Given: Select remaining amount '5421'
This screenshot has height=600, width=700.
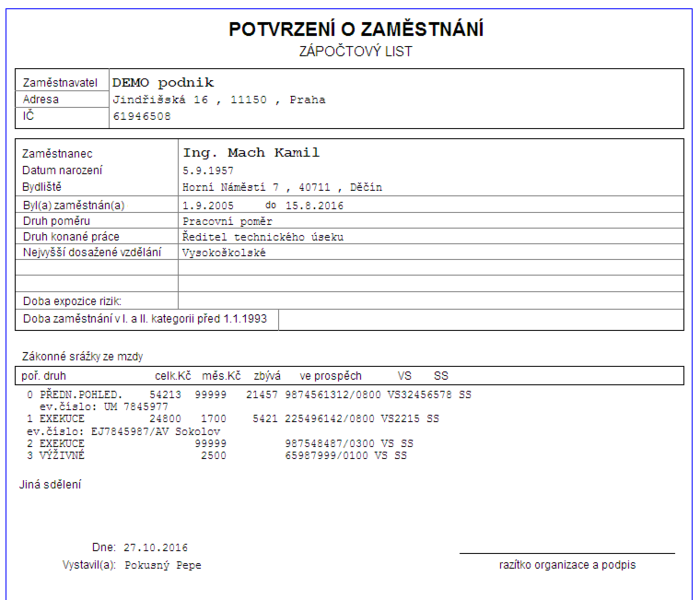Looking at the screenshot, I should pyautogui.click(x=265, y=419).
